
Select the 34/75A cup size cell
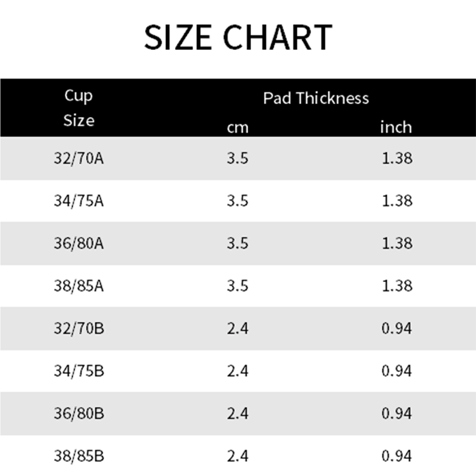[79, 201]
